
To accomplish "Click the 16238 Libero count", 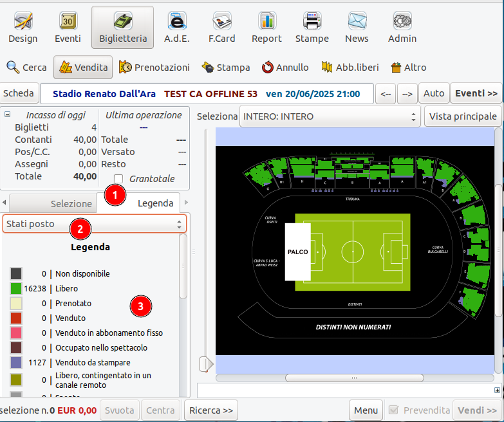I will [35, 288].
